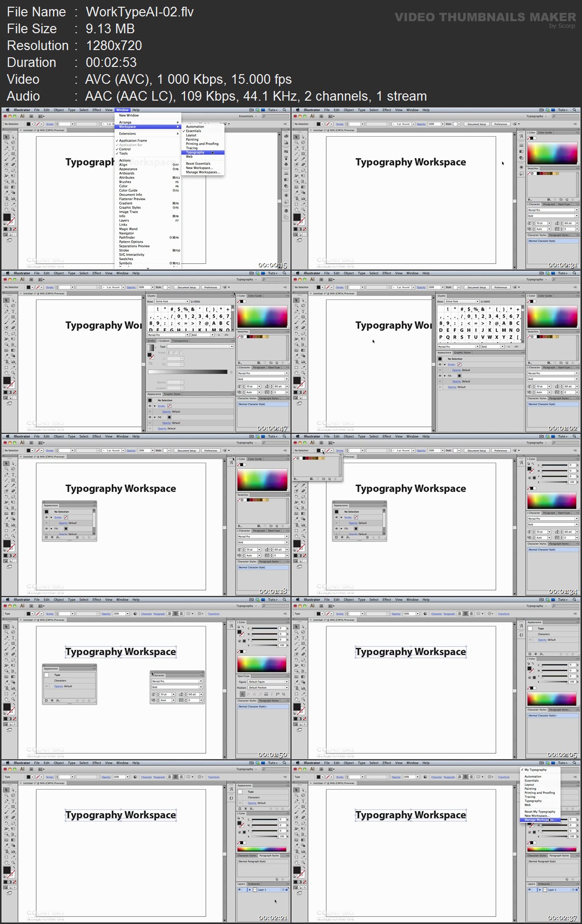Select Zoom tool in the 00:01:18 frame
The width and height of the screenshot is (582, 924).
(x=13, y=536)
